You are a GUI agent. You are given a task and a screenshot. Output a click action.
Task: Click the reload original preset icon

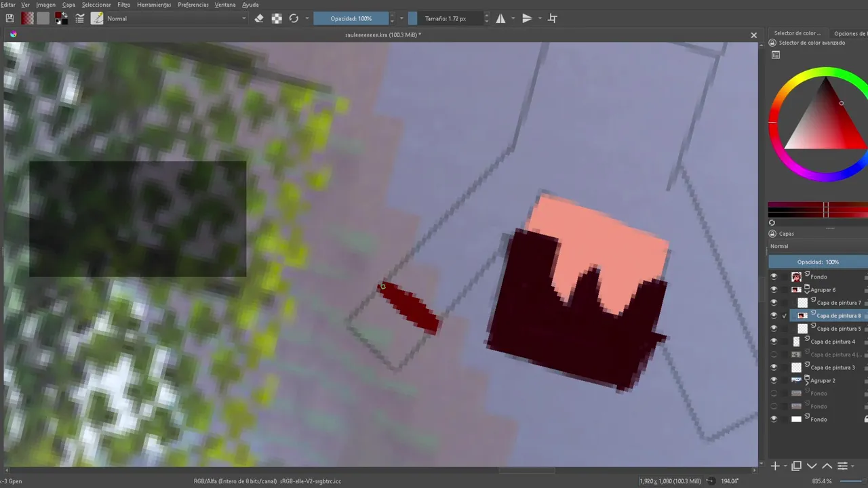(294, 18)
